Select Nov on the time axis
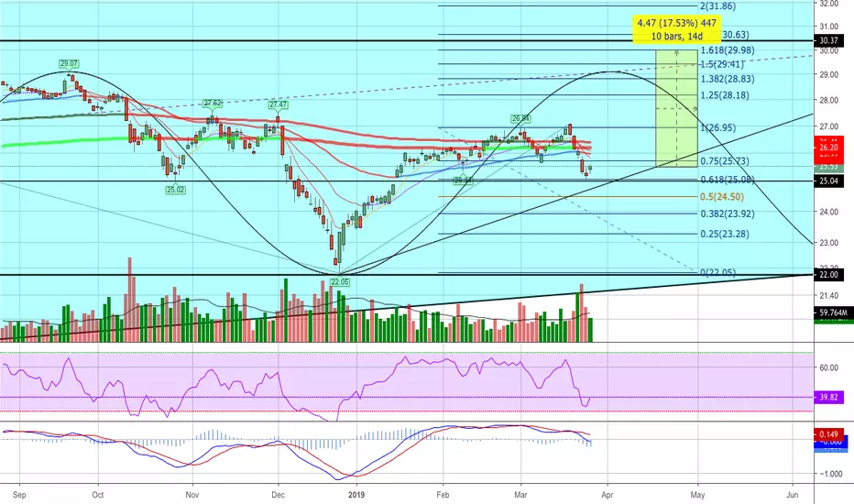The height and width of the screenshot is (504, 854). [192, 495]
